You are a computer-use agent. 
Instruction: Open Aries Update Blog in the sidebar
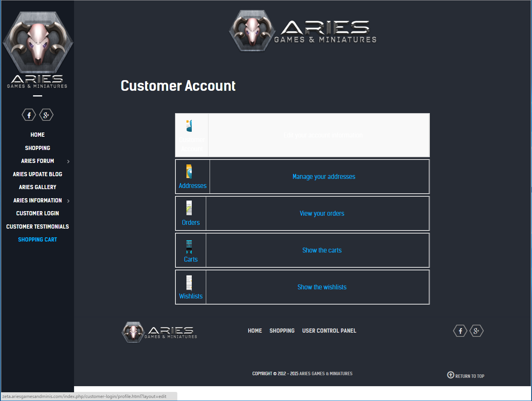[x=38, y=174]
